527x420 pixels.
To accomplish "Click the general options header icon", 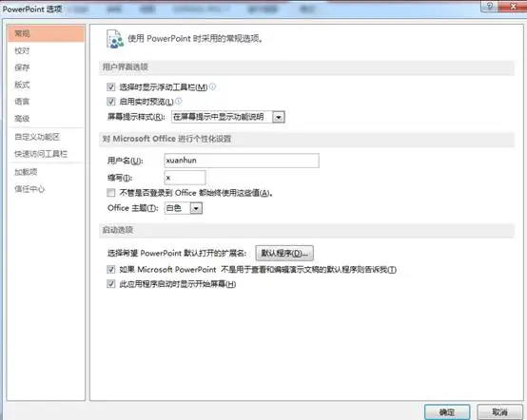I will (115, 39).
